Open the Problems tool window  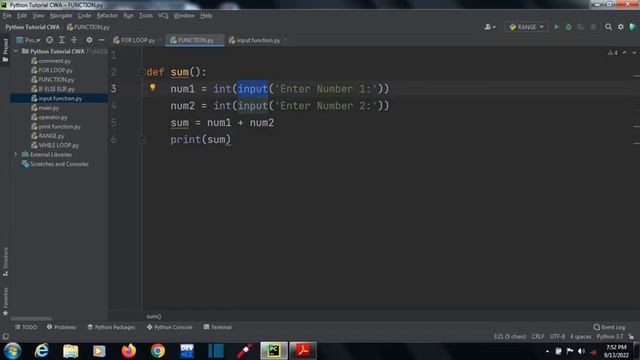coord(62,327)
